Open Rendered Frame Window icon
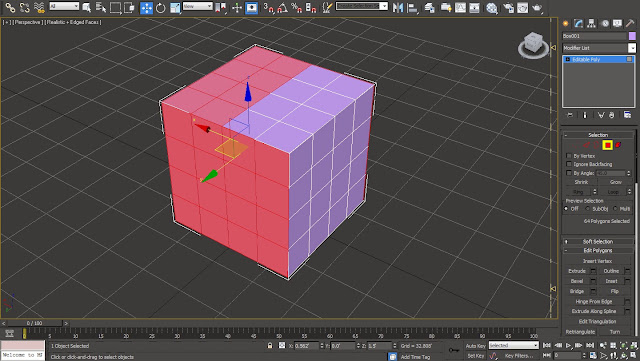 pyautogui.click(x=522, y=7)
